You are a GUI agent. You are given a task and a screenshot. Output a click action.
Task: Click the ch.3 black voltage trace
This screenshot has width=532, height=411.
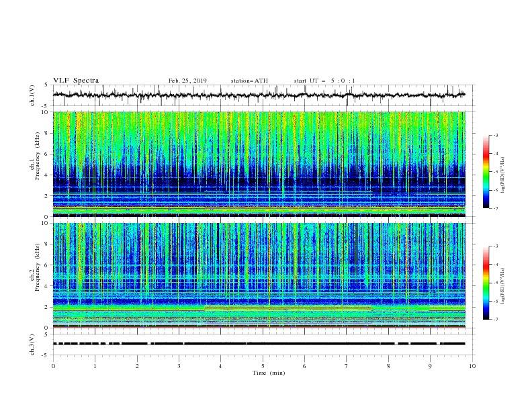259,344
